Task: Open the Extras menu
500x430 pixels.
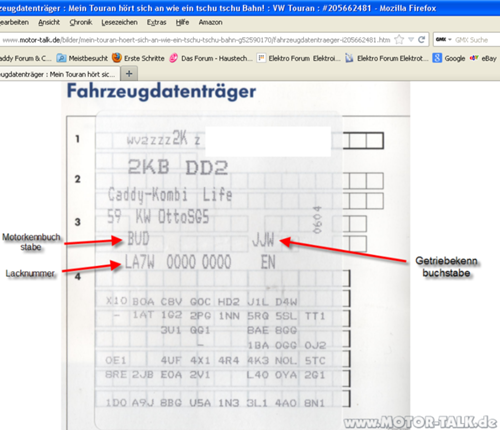Action: 156,22
